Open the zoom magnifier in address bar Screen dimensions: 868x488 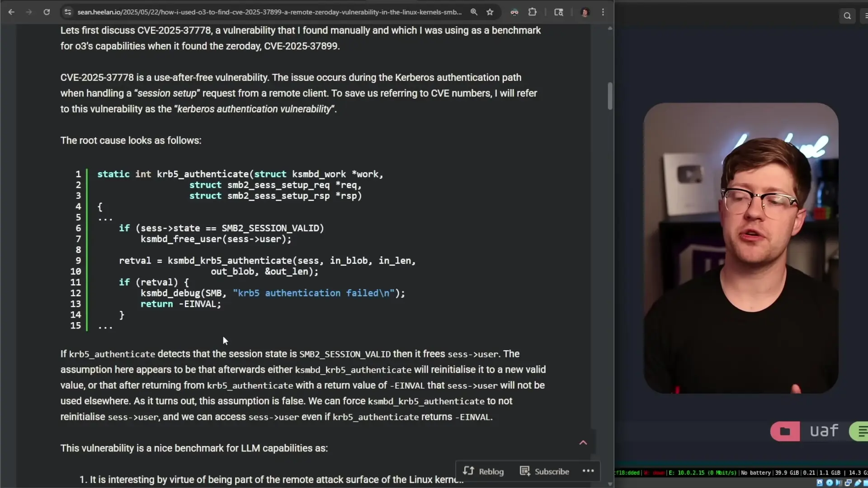click(474, 12)
